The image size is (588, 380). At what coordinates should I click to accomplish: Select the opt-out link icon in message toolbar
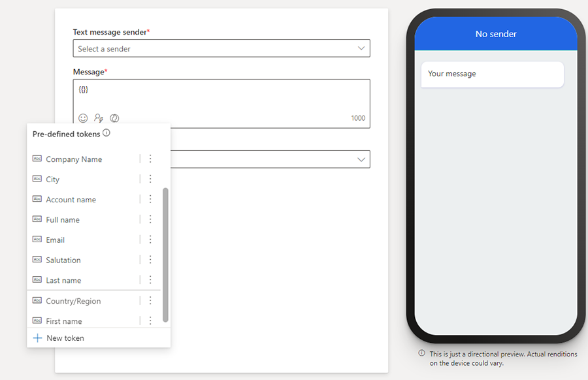[114, 118]
